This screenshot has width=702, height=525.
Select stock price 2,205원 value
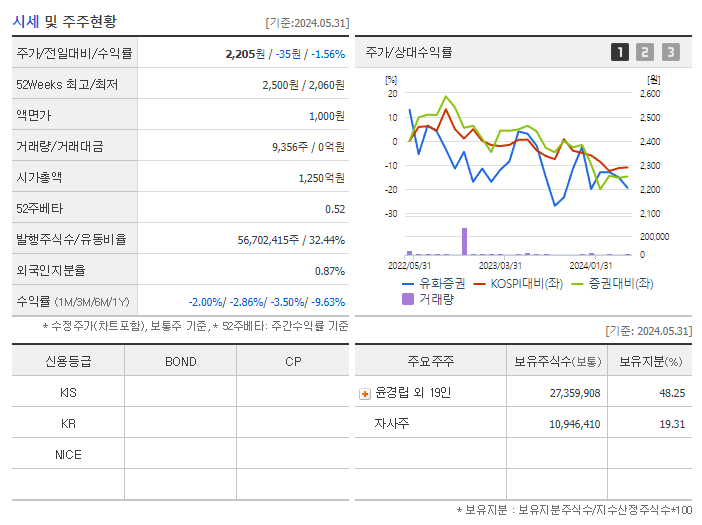click(245, 54)
